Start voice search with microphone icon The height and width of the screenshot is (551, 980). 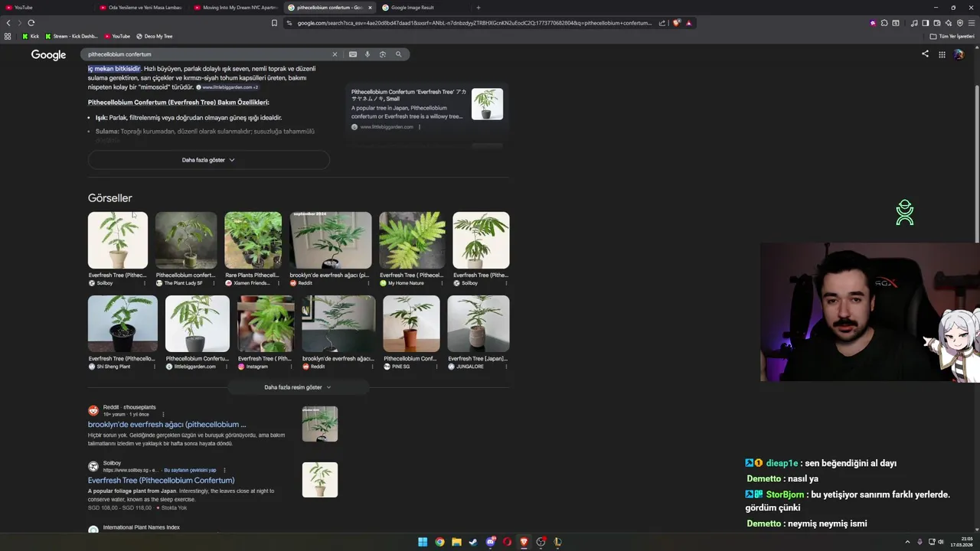point(367,54)
